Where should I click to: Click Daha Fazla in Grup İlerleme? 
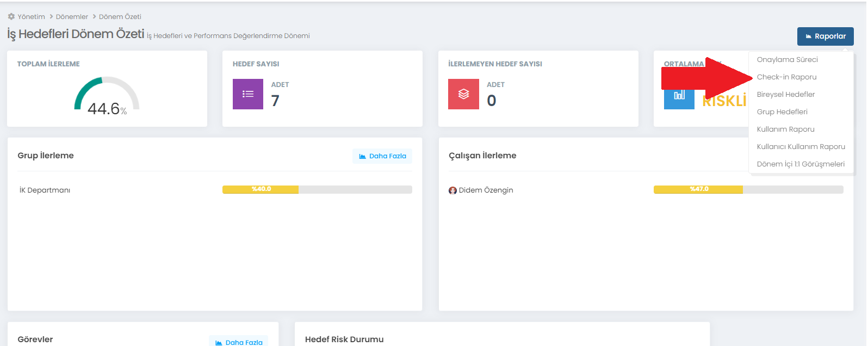pos(382,156)
